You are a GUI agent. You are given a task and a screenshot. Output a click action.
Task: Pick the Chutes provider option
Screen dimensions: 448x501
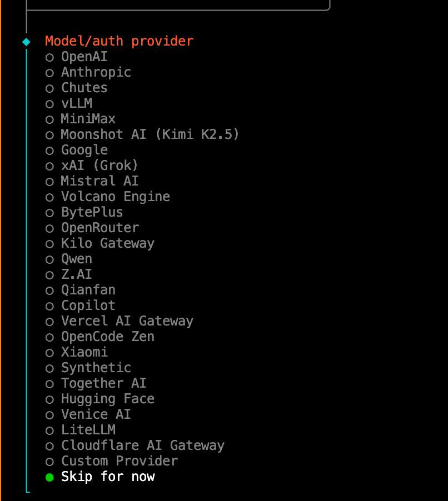(x=84, y=88)
